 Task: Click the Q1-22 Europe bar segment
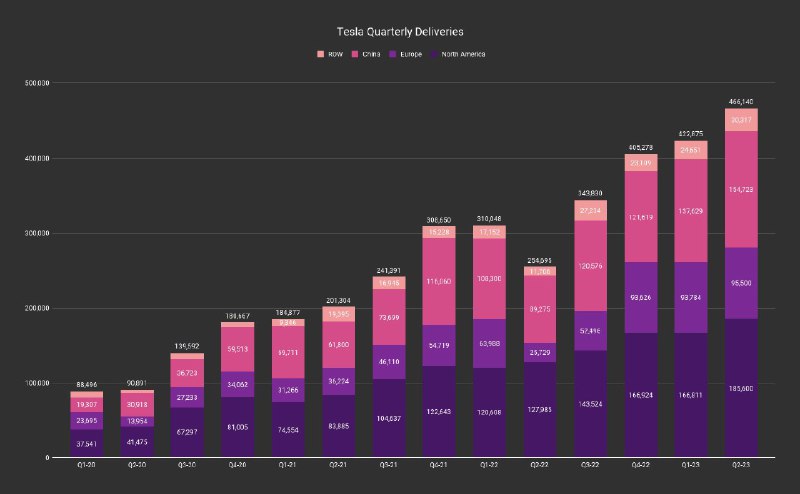tap(489, 343)
